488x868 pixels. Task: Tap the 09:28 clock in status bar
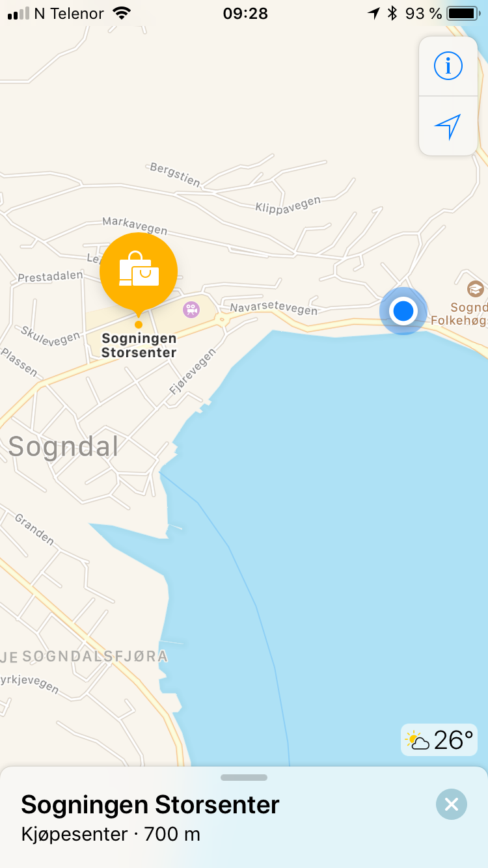click(x=245, y=13)
